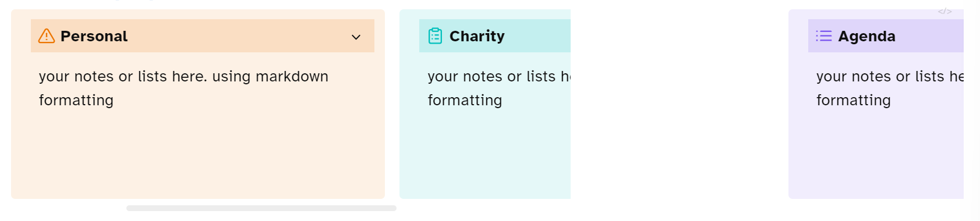
Task: Select the Agenda heading text
Action: coord(866,36)
